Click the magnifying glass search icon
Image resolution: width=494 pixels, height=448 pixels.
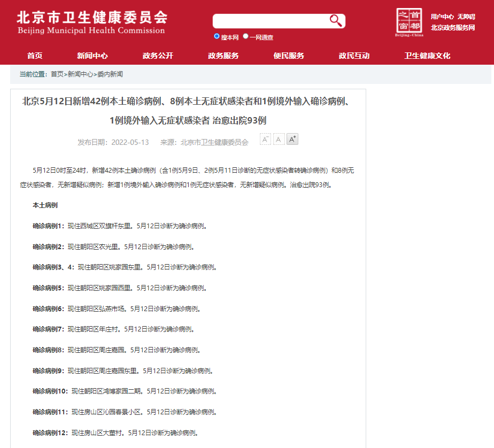(335, 21)
